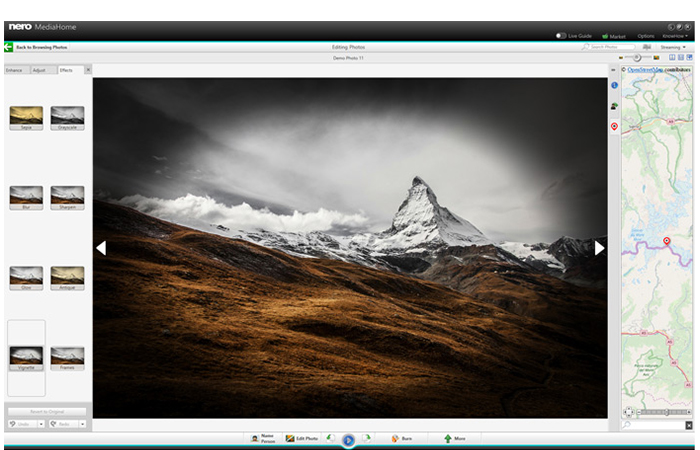The height and width of the screenshot is (450, 700).
Task: Apply the Blur effect
Action: [x=26, y=198]
